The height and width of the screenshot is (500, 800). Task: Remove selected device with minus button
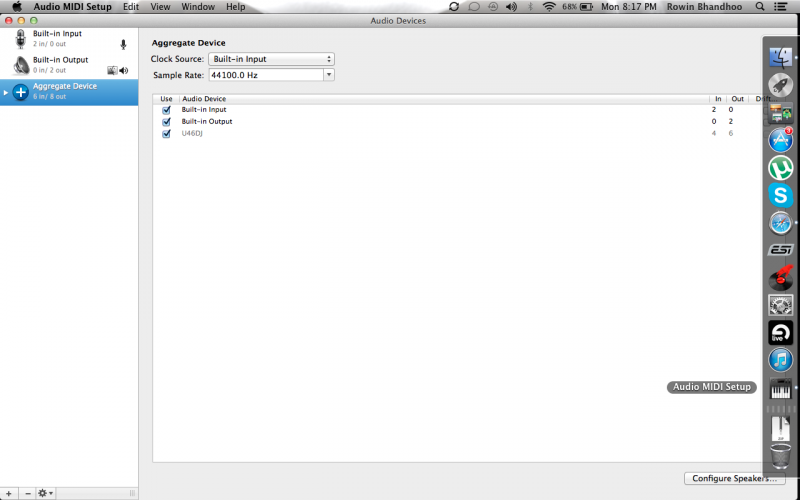point(28,493)
